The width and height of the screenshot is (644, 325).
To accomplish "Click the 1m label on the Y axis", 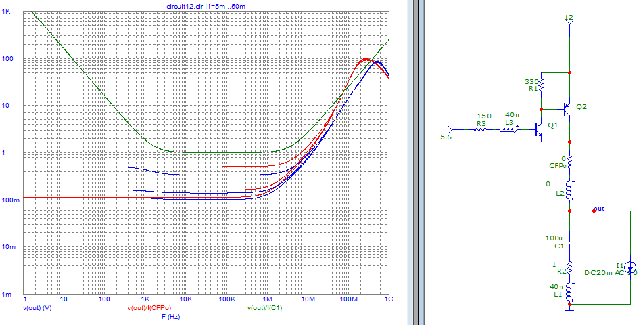I will coord(6,295).
